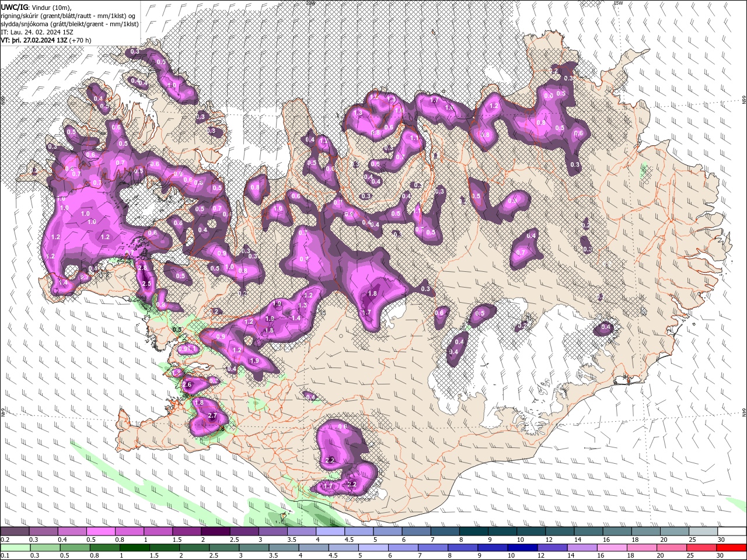This screenshot has height=560, width=747.
Task: Click the lightest green rain swatch for 0.1–0.3
Action: [15, 547]
